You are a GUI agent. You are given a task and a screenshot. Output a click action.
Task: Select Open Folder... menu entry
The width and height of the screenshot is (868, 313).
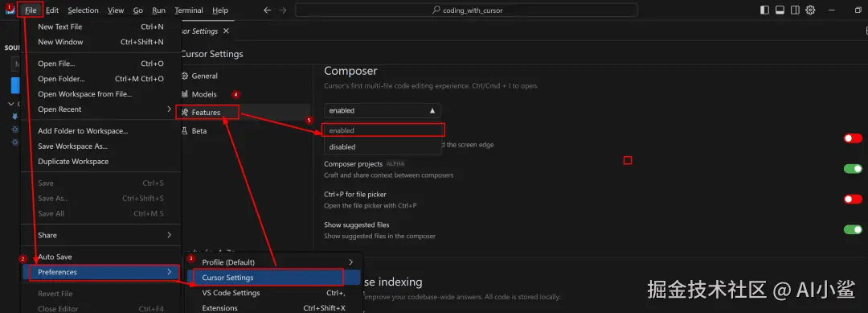[x=100, y=79]
